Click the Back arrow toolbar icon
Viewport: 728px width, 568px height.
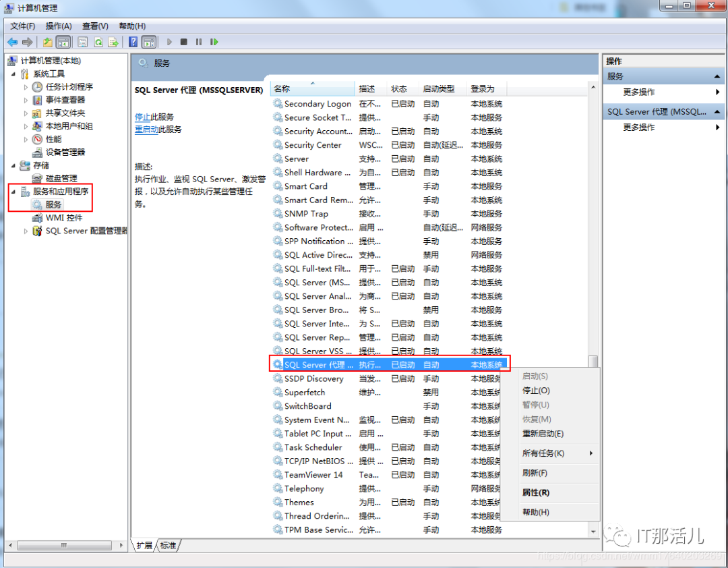click(13, 42)
